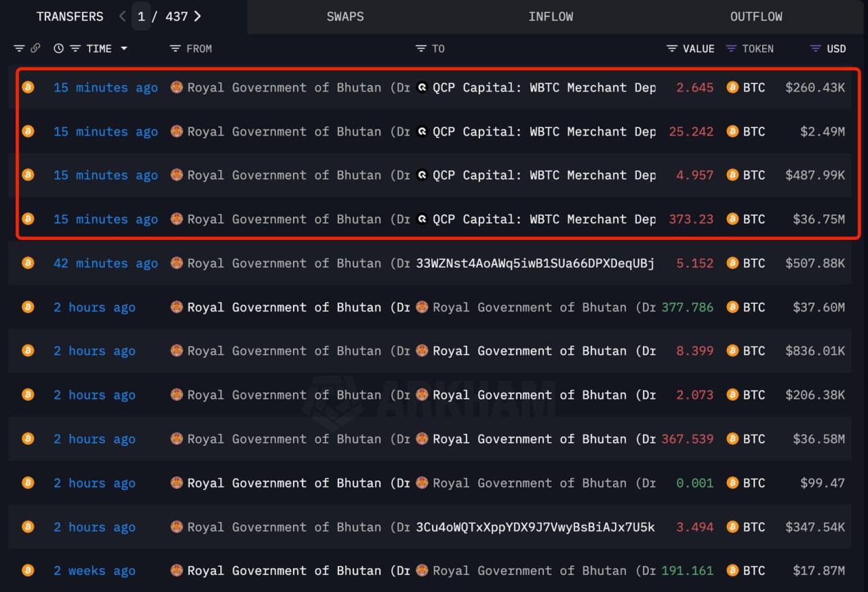Switch to the SWAPS tab
The width and height of the screenshot is (868, 592).
tap(345, 16)
